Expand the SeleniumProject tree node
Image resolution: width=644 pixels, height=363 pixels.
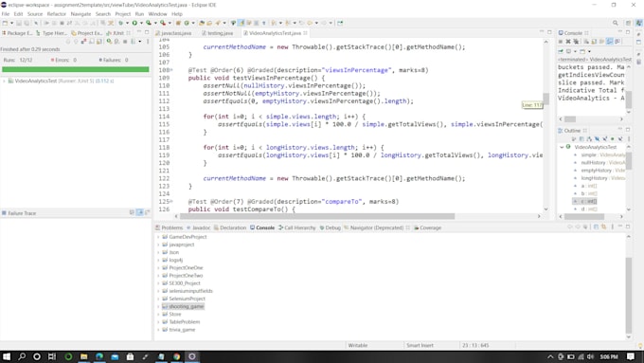pyautogui.click(x=158, y=299)
